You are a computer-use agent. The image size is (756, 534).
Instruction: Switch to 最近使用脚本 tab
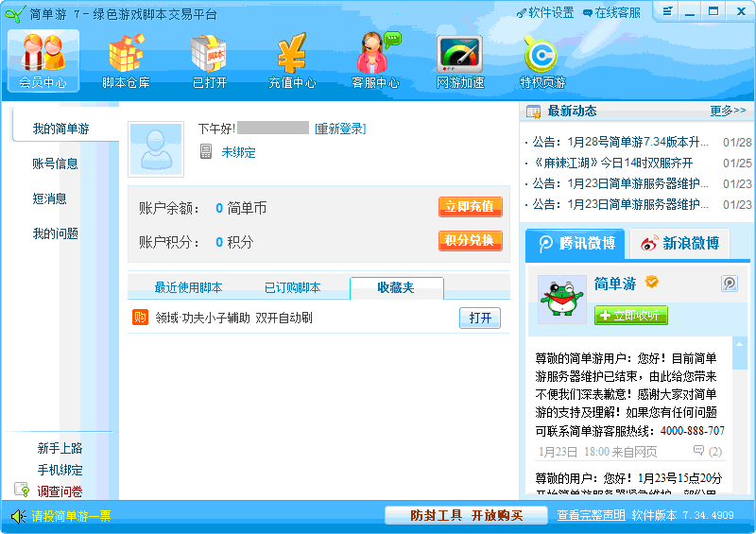188,287
